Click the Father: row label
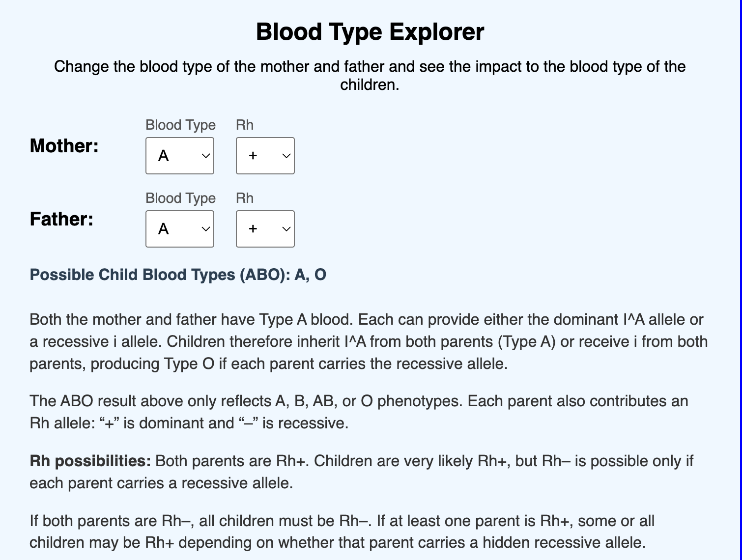 click(61, 219)
